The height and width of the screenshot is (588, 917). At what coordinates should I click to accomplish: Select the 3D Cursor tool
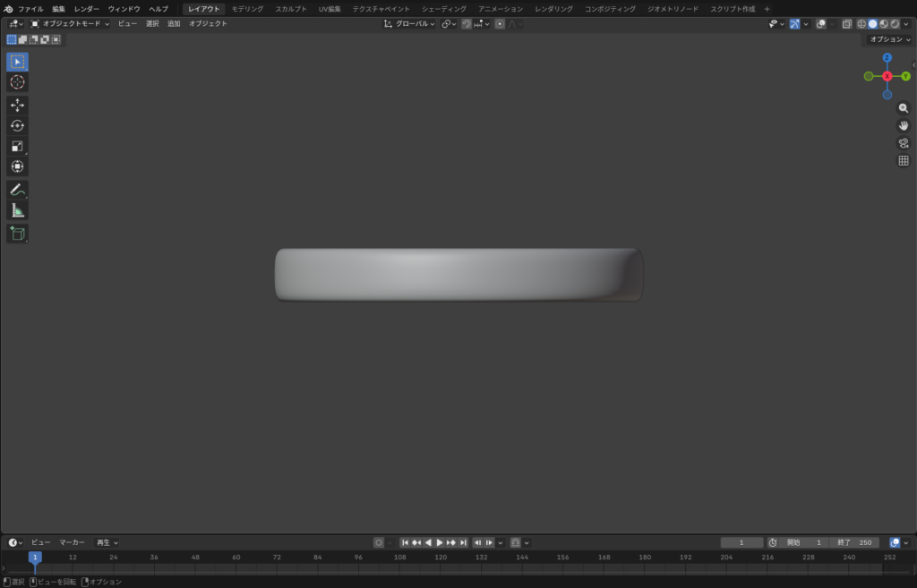pos(17,82)
